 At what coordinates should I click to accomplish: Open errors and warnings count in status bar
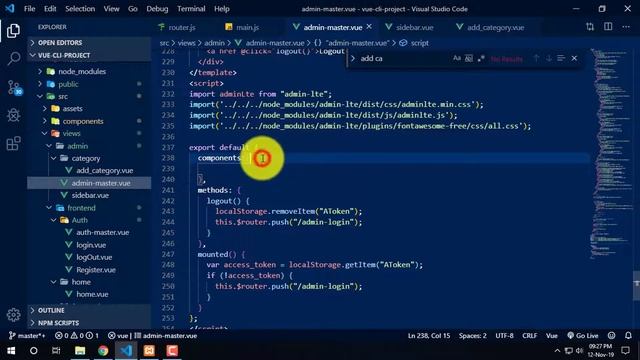(x=77, y=336)
